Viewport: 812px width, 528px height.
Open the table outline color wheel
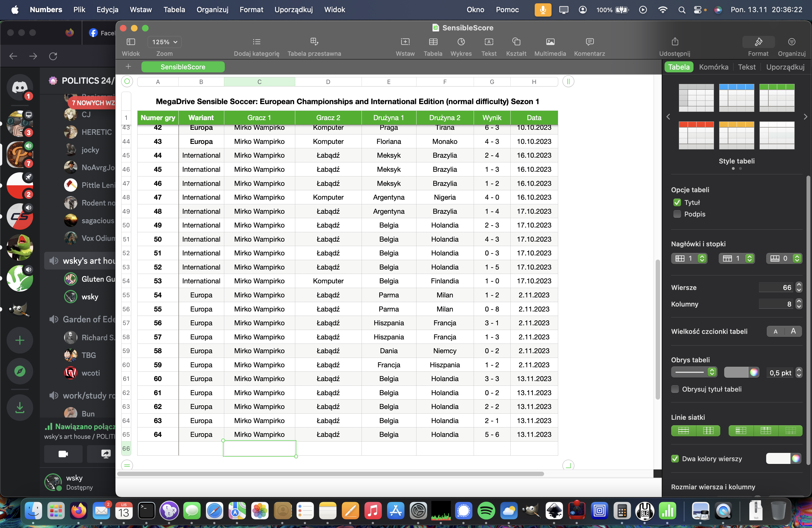coord(754,373)
